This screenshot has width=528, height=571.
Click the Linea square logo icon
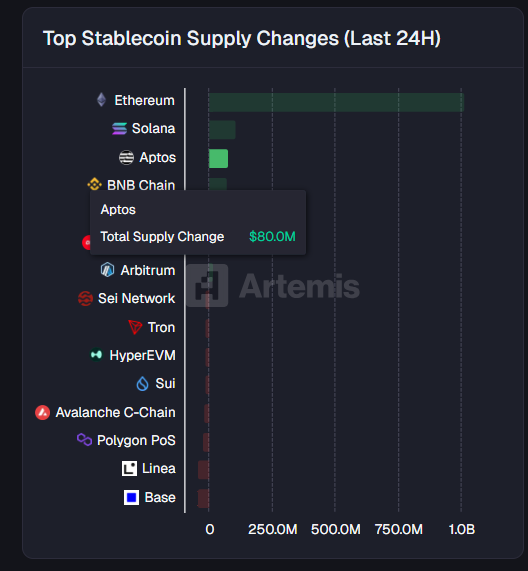tap(130, 469)
